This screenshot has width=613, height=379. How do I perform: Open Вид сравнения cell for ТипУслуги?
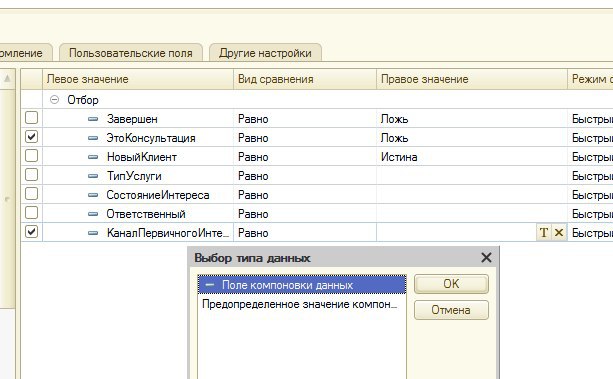(305, 176)
